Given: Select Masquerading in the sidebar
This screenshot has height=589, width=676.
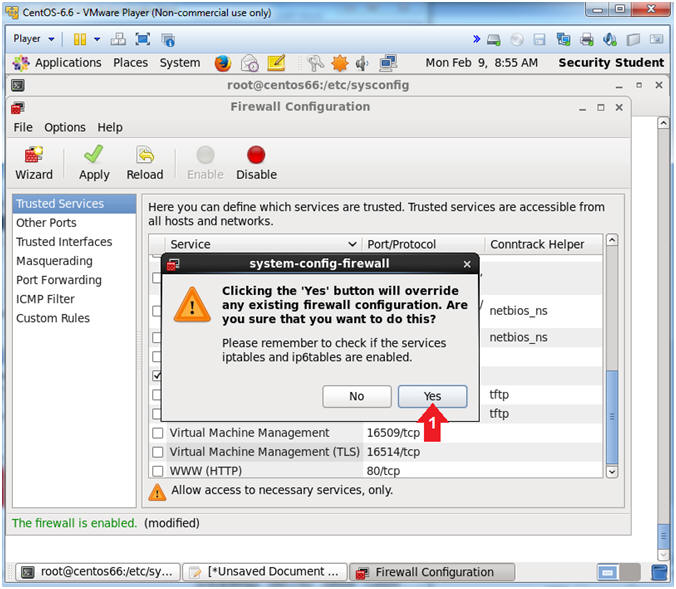Looking at the screenshot, I should pos(74,261).
